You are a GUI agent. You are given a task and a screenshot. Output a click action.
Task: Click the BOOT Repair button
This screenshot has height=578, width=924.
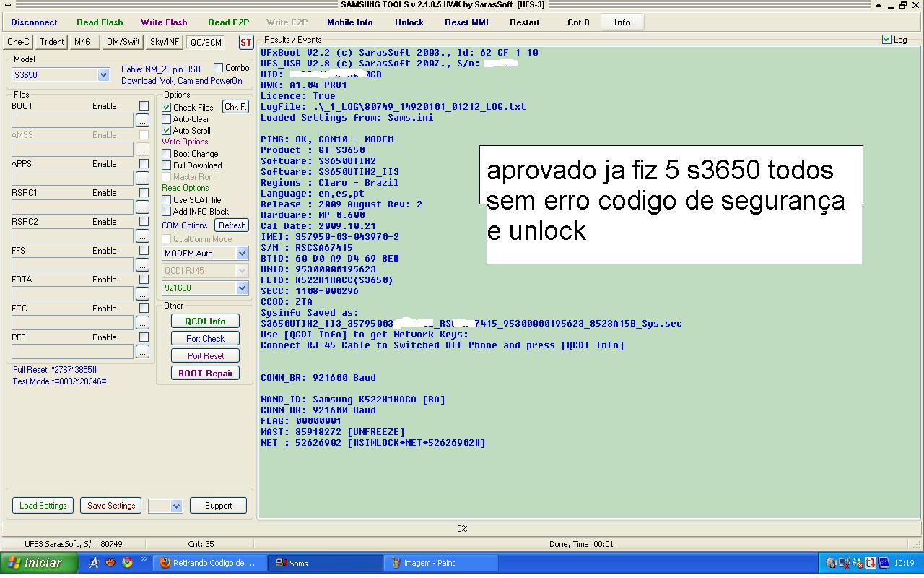click(x=205, y=374)
